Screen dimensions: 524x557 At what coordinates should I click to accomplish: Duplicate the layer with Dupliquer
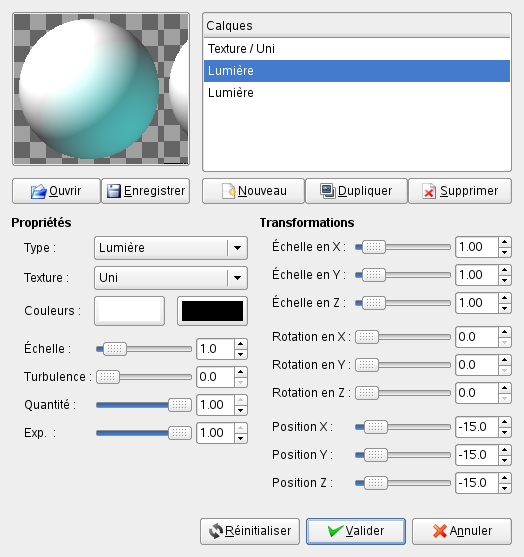(x=356, y=191)
